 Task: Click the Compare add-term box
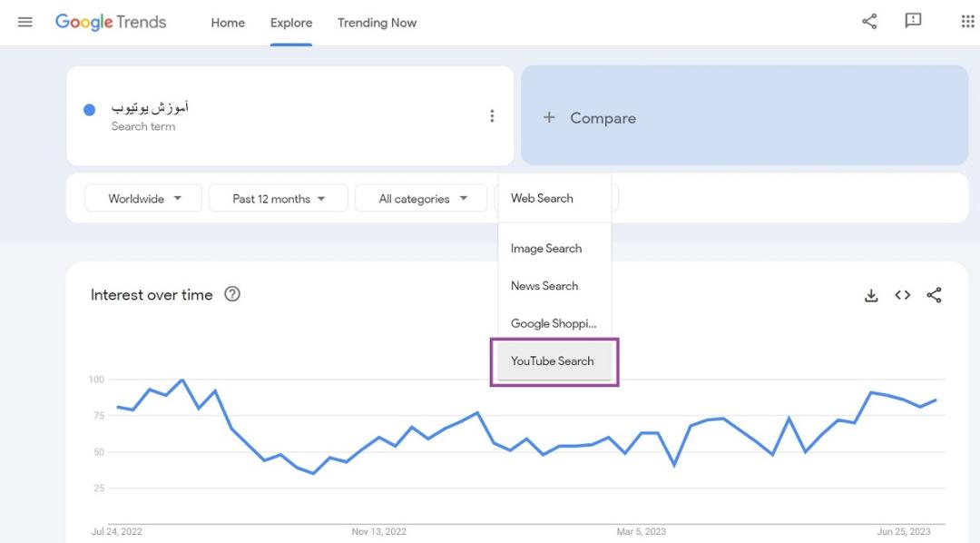click(744, 115)
